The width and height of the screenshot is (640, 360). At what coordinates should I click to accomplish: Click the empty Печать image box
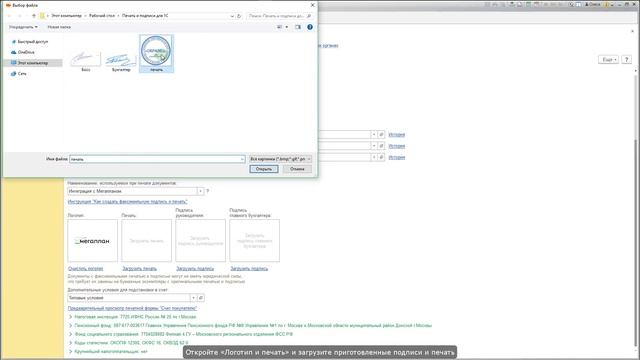[x=147, y=241]
